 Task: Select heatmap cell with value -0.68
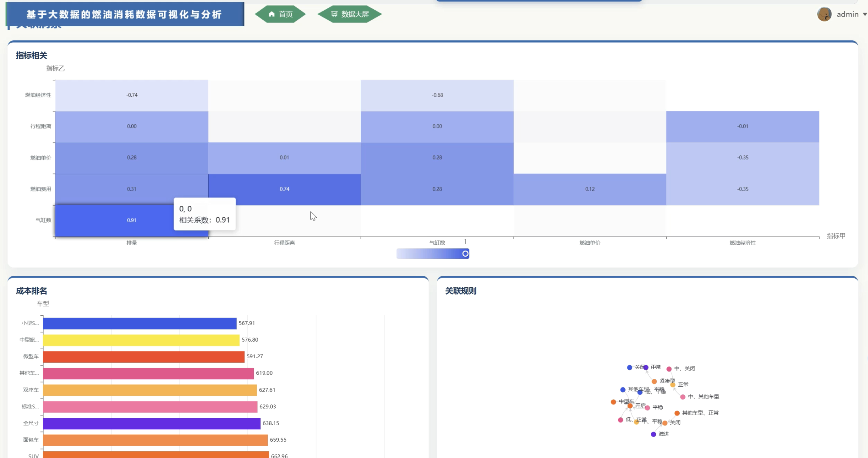437,95
